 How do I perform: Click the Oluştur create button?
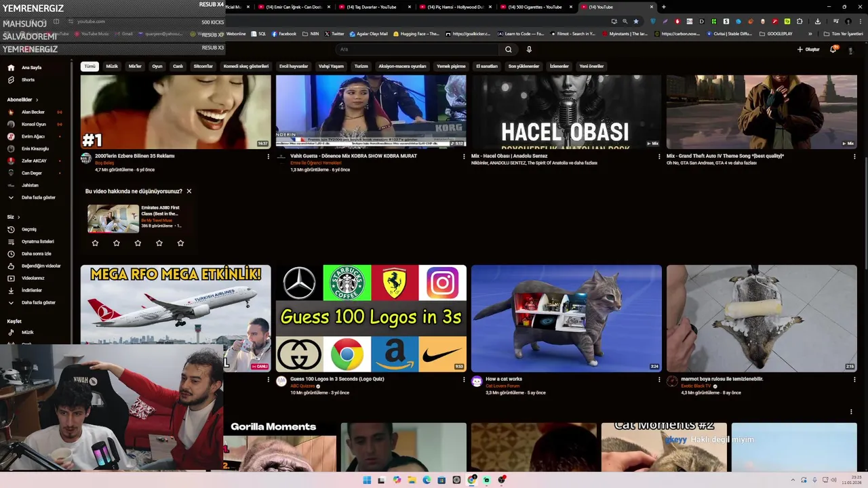click(808, 49)
